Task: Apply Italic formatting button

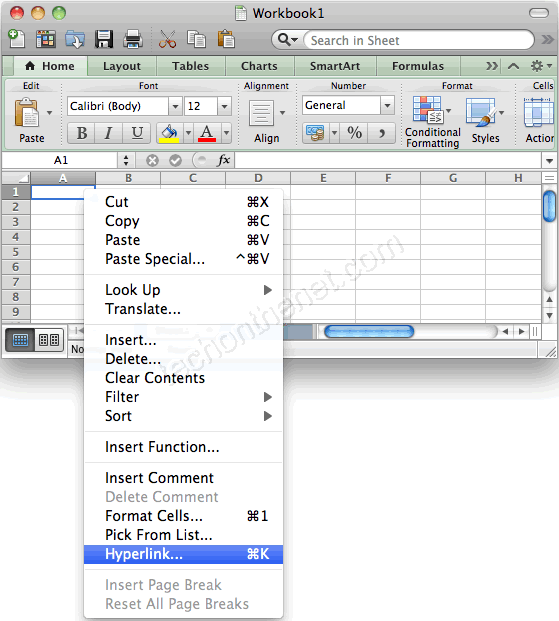Action: [x=108, y=133]
